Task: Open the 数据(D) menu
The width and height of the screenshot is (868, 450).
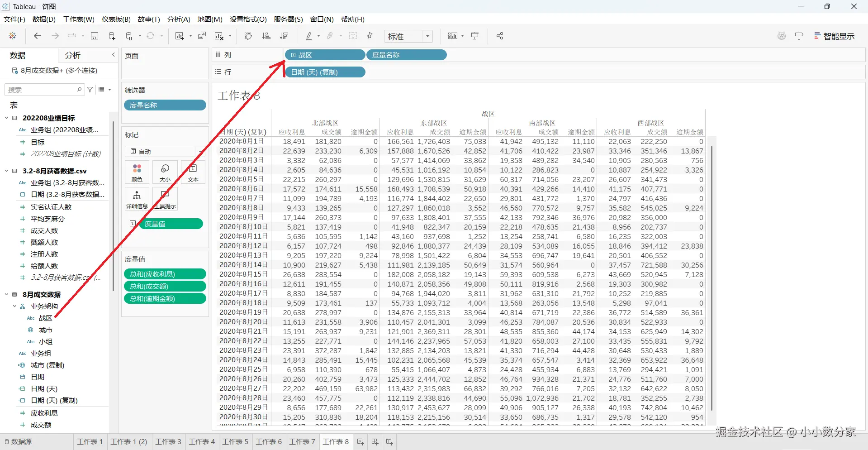Action: point(44,19)
